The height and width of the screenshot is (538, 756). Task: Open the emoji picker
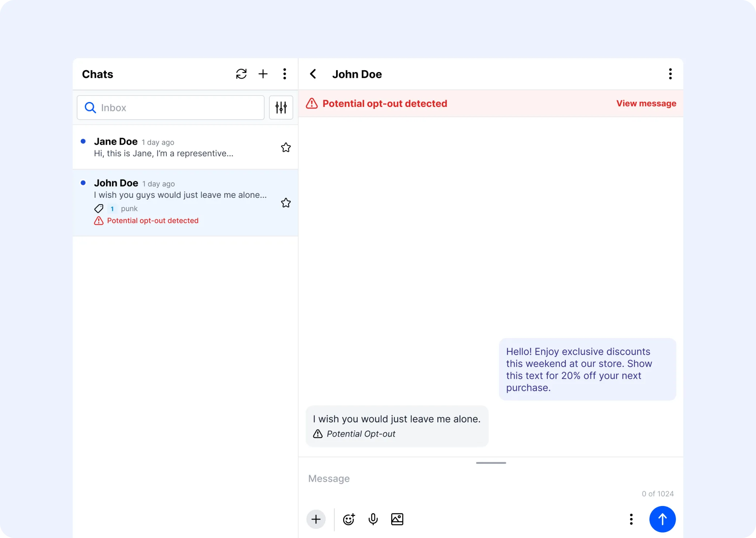[349, 519]
